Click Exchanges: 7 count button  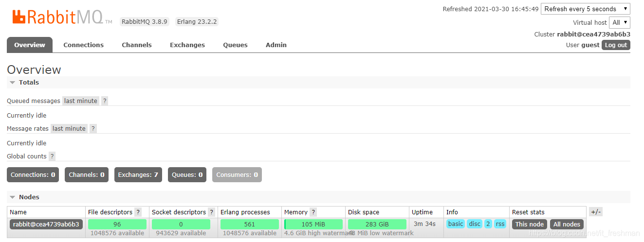[138, 175]
